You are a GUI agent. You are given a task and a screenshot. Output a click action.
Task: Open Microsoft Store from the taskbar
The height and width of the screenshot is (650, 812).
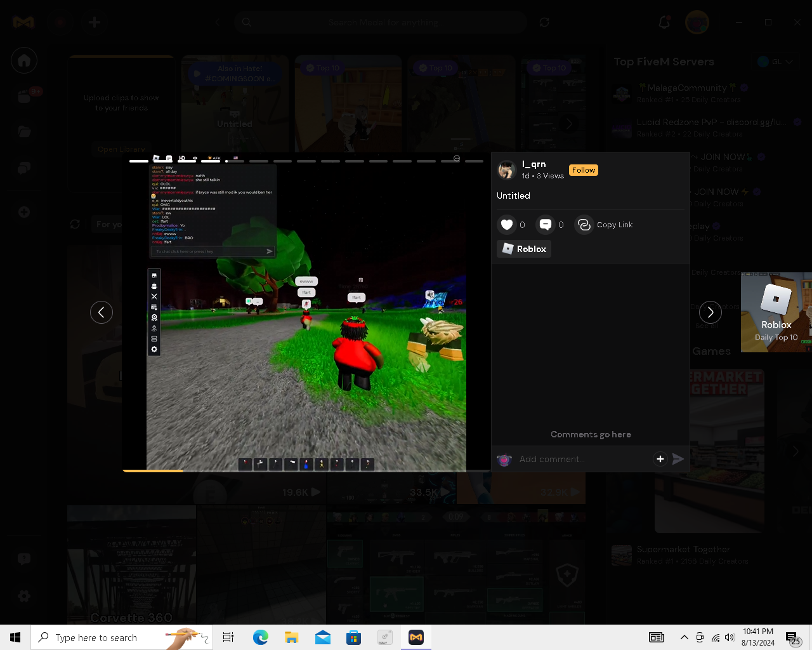(353, 637)
